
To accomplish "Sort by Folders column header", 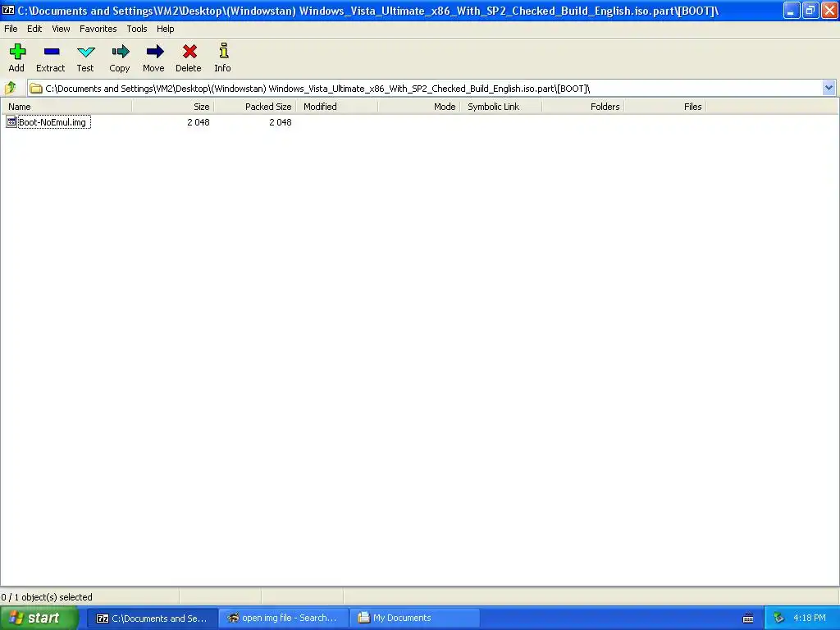I will (x=583, y=107).
